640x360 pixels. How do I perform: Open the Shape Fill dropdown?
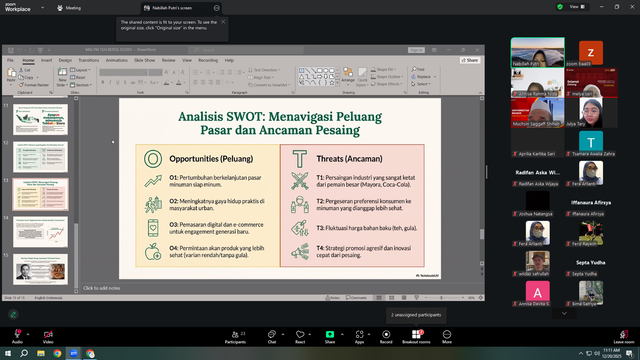[x=383, y=69]
